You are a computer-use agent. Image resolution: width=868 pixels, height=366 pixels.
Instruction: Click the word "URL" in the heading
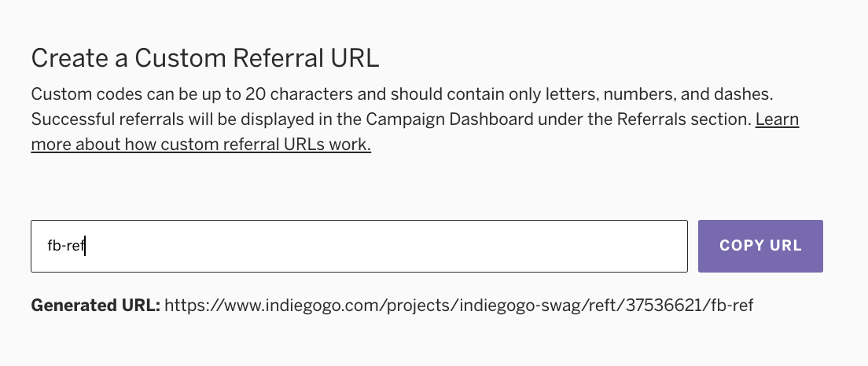click(x=355, y=58)
